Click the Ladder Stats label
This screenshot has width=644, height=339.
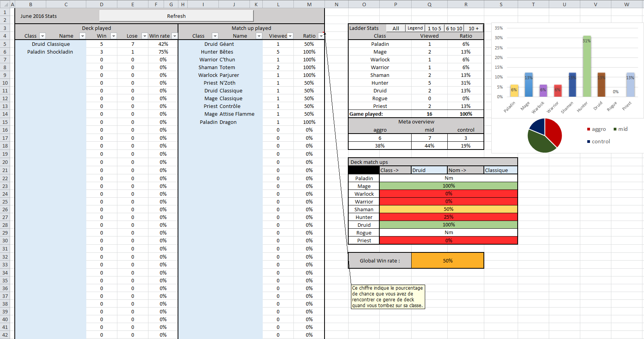pos(364,28)
